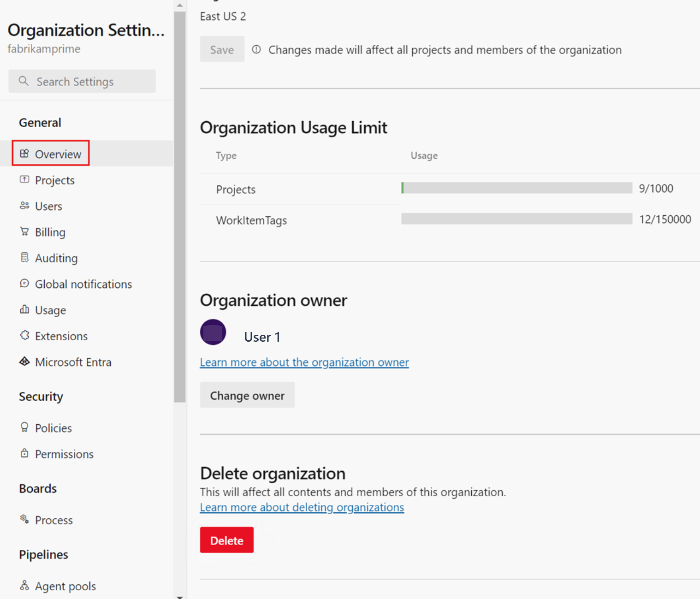The image size is (700, 599).
Task: Click the Policies icon under Security
Action: click(x=24, y=427)
